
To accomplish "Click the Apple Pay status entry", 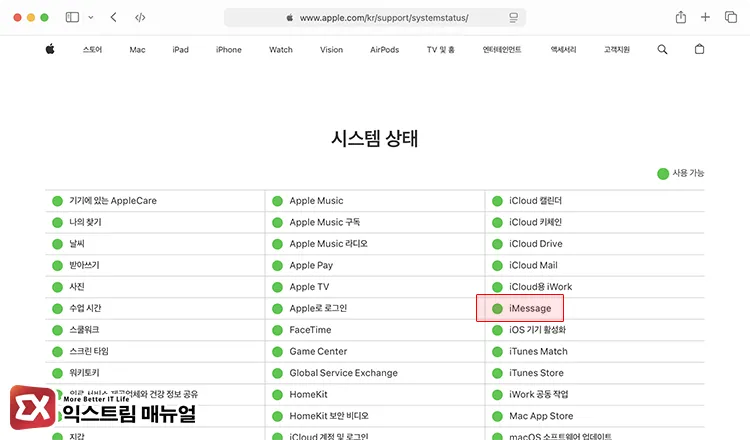I will click(x=311, y=265).
